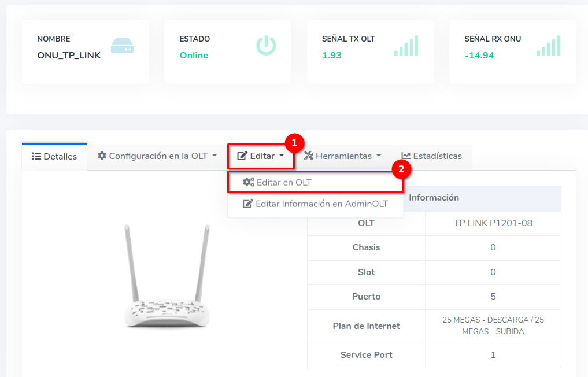
Task: Click the wrench tools icon beside Herramientas
Action: (309, 156)
